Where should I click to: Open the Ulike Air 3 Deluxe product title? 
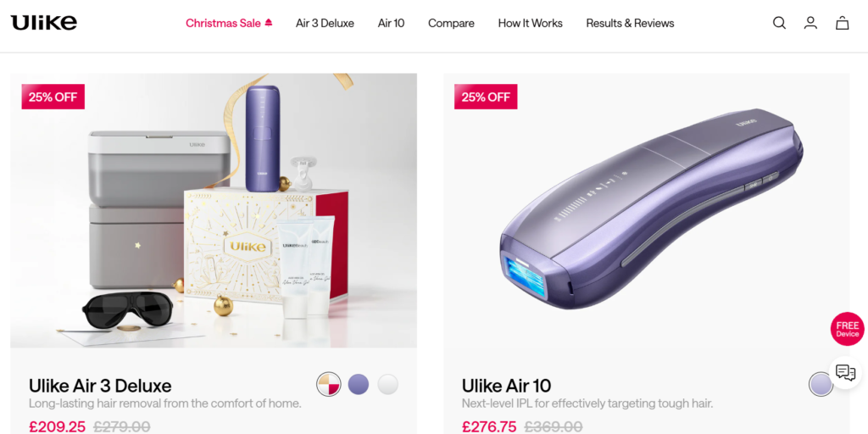pyautogui.click(x=100, y=386)
